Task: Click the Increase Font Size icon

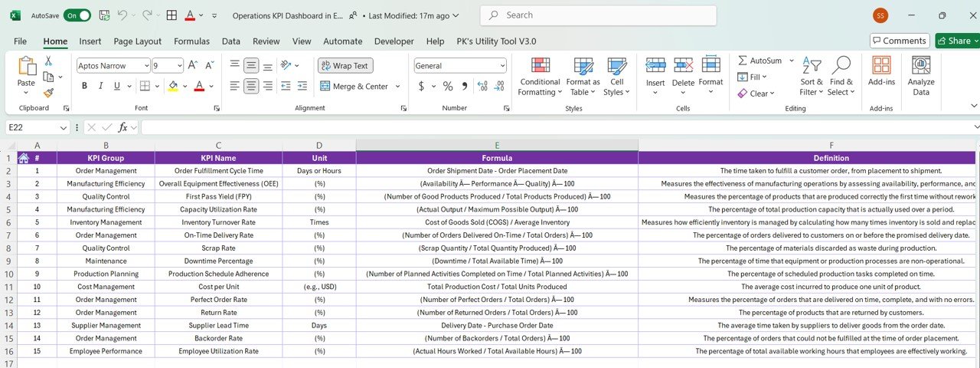Action: click(x=193, y=66)
